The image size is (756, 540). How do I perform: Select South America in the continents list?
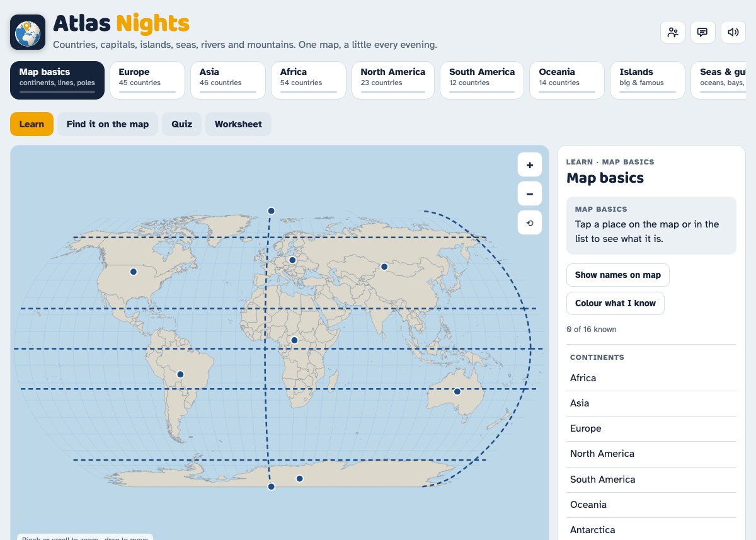pos(651,480)
